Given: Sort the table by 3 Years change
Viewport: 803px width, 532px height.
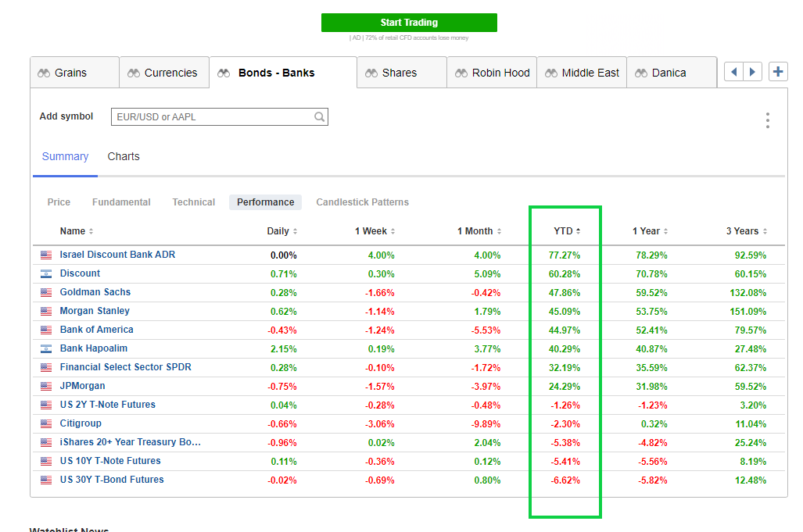Looking at the screenshot, I should pyautogui.click(x=746, y=231).
